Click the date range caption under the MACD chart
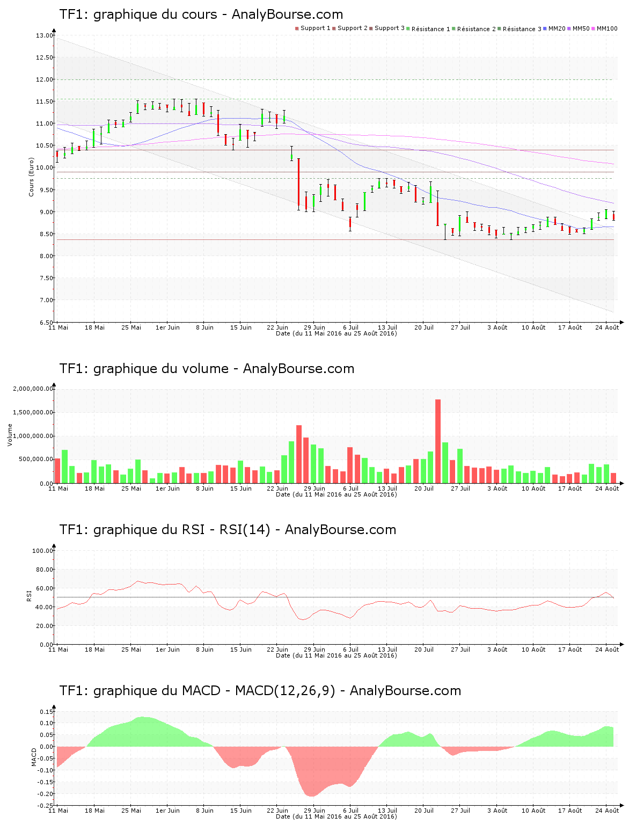The image size is (644, 832). pyautogui.click(x=336, y=816)
